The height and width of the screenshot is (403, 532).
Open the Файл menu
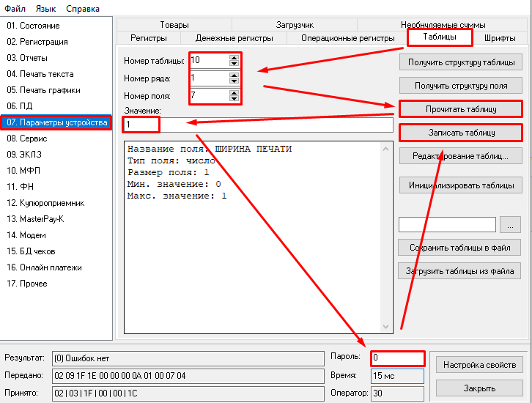pyautogui.click(x=15, y=9)
